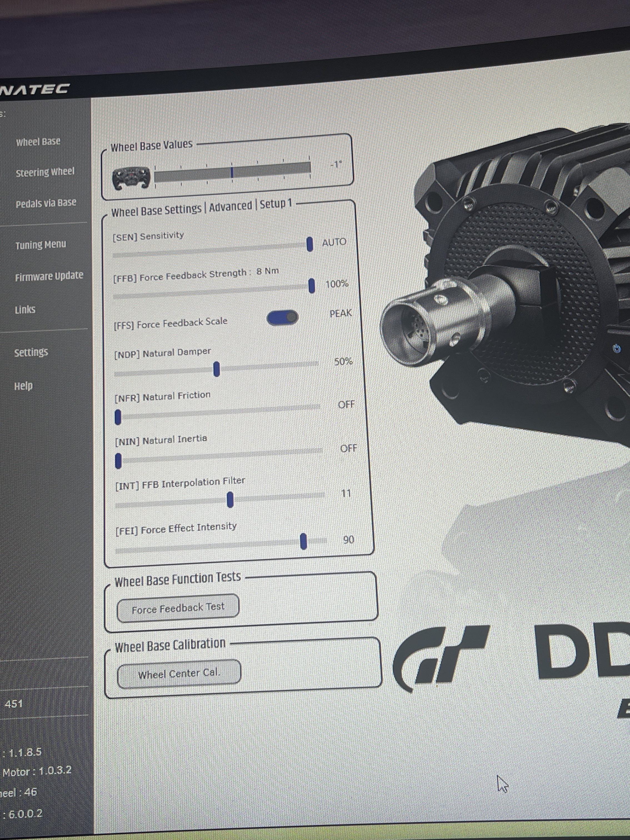Click the Force Feedback Test button

coord(178,608)
